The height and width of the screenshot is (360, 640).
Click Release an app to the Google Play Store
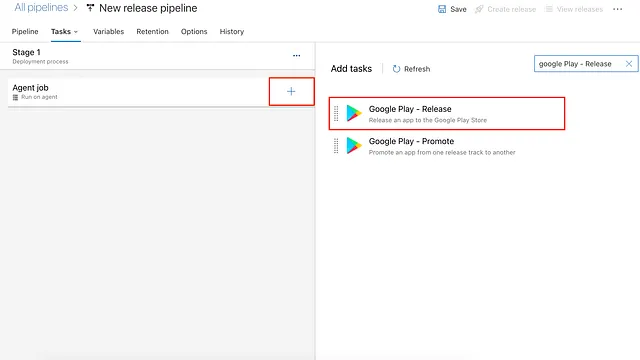[428, 120]
